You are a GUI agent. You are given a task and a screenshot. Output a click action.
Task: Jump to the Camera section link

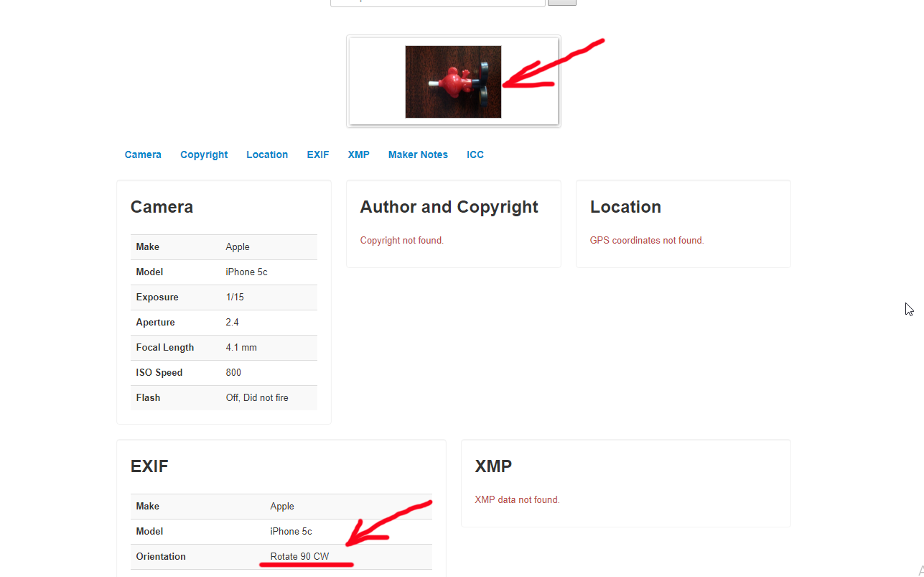click(x=143, y=154)
